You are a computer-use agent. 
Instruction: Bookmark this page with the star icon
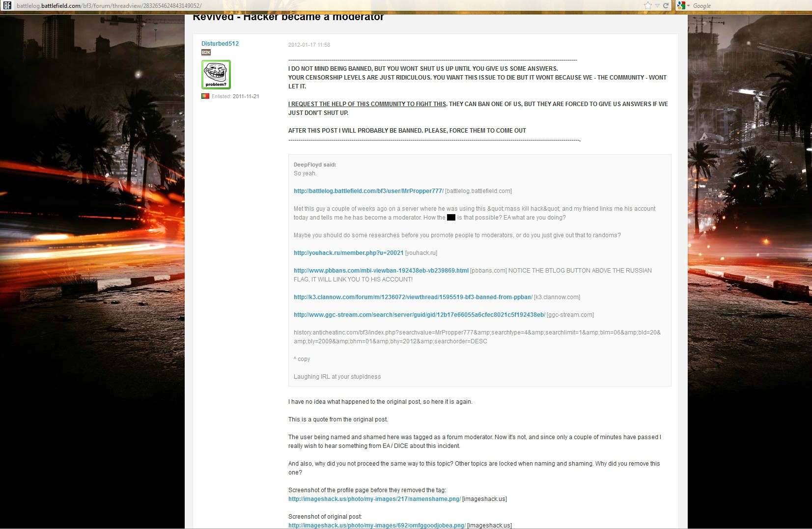pyautogui.click(x=648, y=5)
